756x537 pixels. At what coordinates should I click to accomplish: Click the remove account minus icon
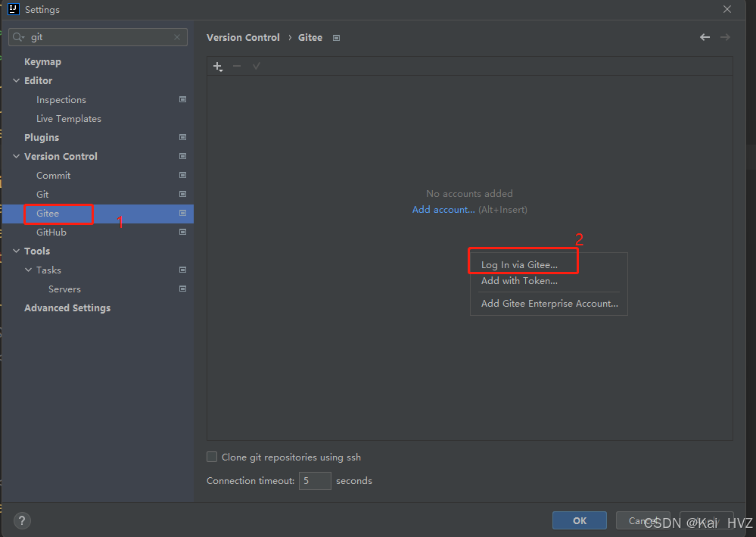pos(237,66)
